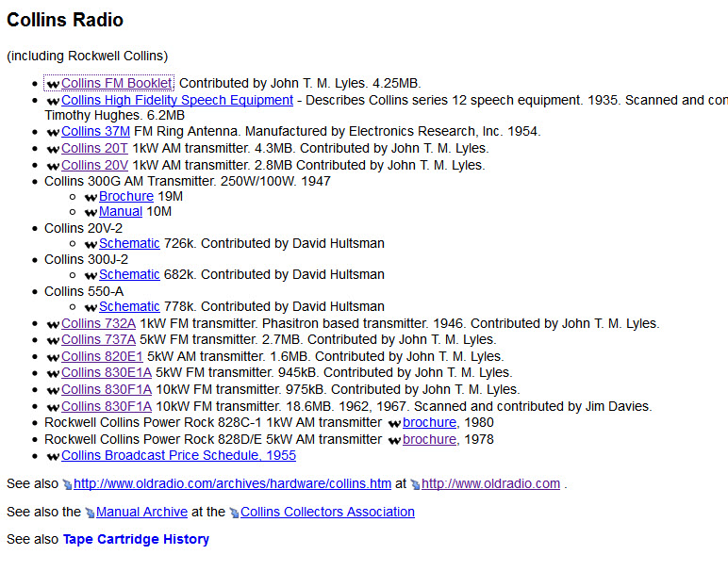Click the W icon beside High Fidelity Speech Equipment
The height and width of the screenshot is (571, 728).
coord(53,101)
